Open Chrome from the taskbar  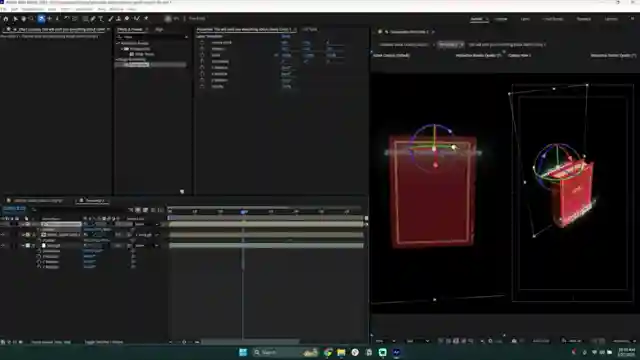[x=328, y=352]
